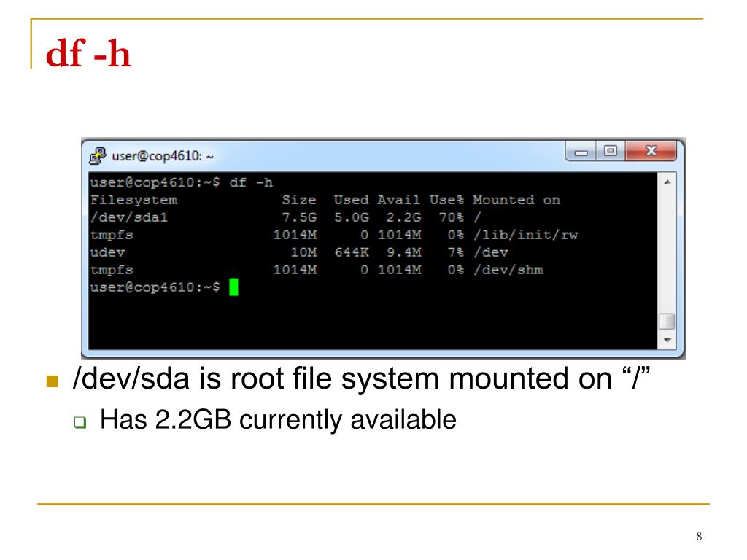Click the '5.0G' used value

coord(352,217)
